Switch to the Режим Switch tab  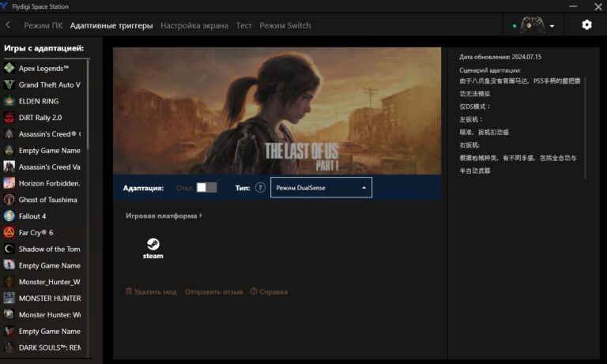pos(285,25)
